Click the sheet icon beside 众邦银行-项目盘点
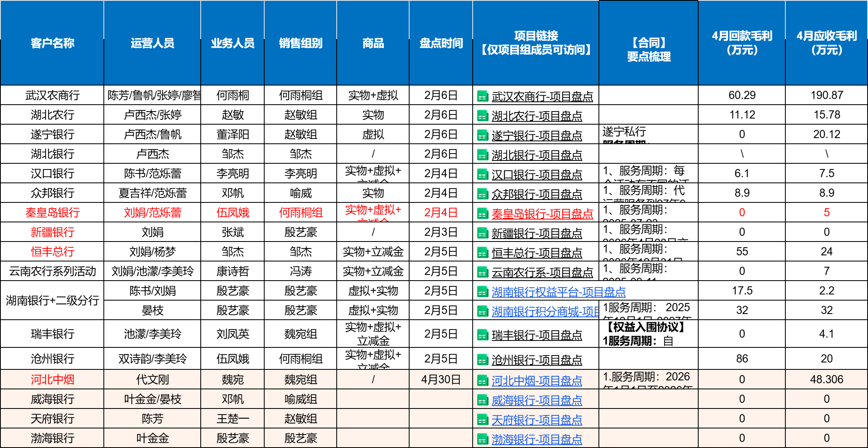 [x=482, y=194]
